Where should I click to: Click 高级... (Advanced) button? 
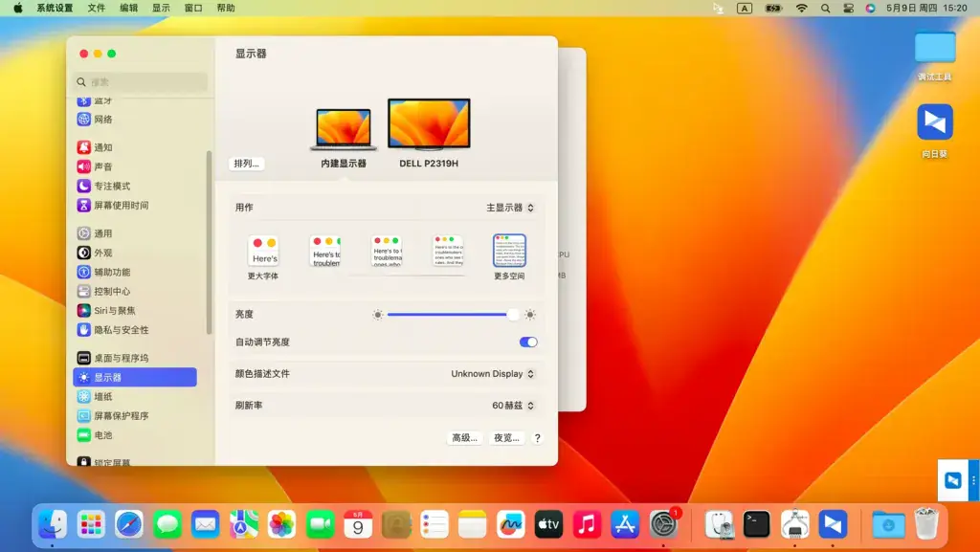point(464,438)
